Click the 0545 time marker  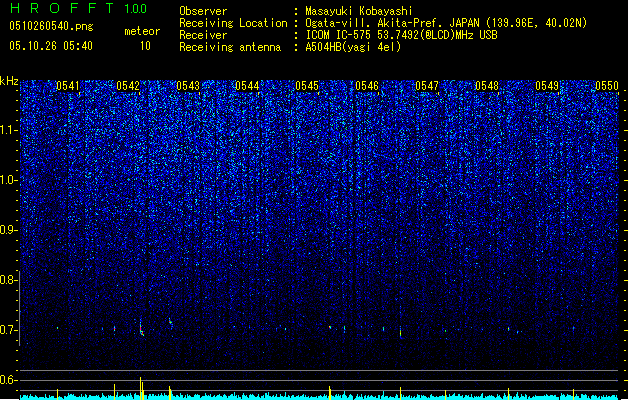tap(307, 86)
